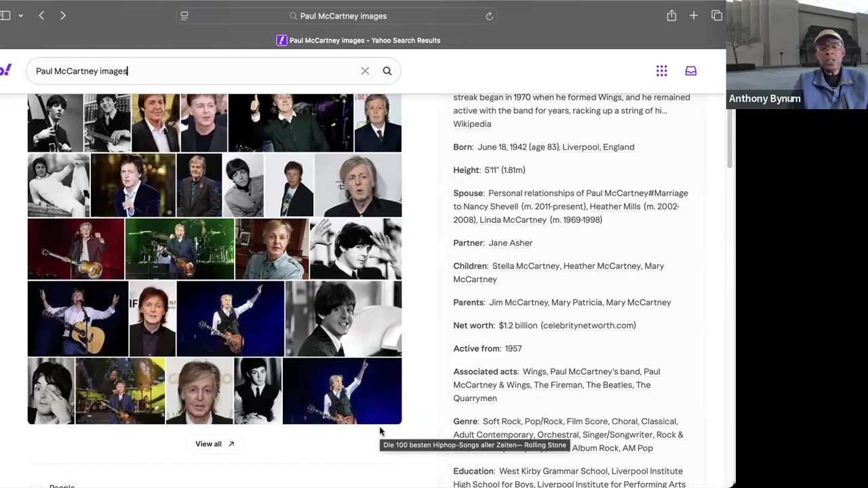Open the Stella McCartney link
The width and height of the screenshot is (868, 488).
click(526, 266)
